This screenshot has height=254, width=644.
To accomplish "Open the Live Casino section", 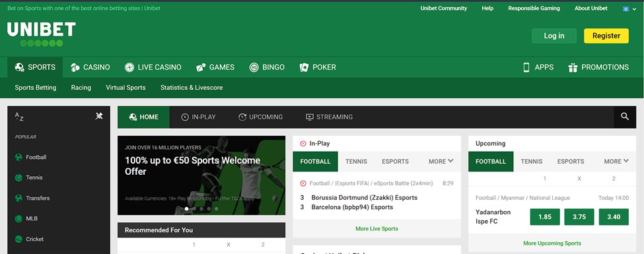I will pos(153,67).
